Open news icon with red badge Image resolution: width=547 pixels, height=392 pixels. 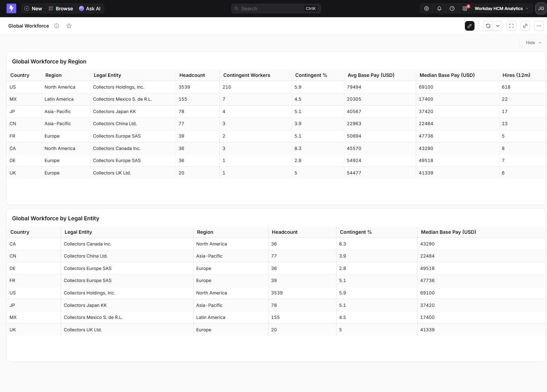[x=465, y=8]
